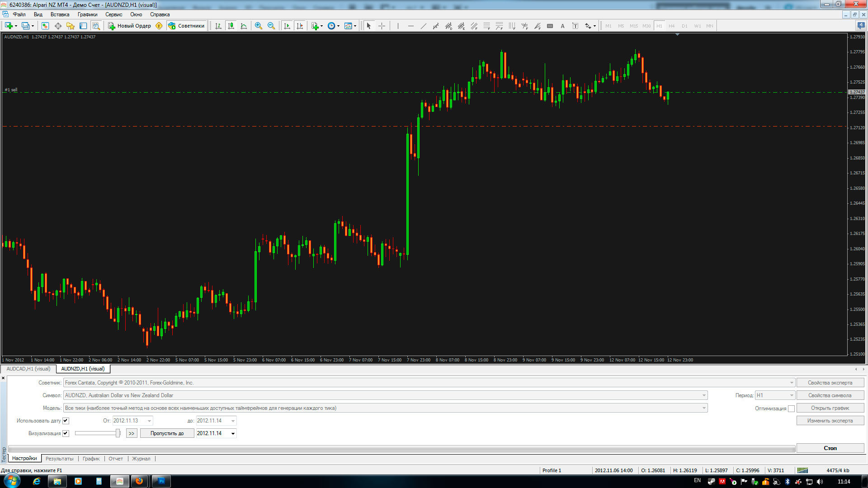Open add indicators icon
868x488 pixels.
(315, 26)
